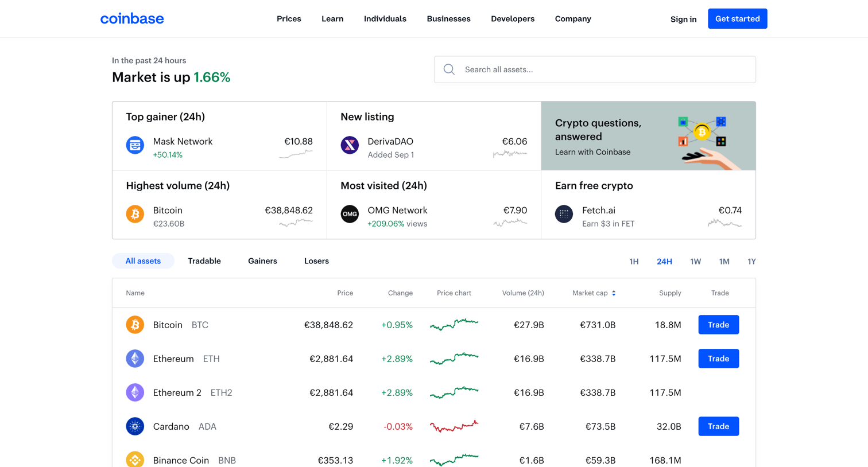The image size is (868, 467).
Task: Click the Cardano row icon
Action: (x=135, y=426)
